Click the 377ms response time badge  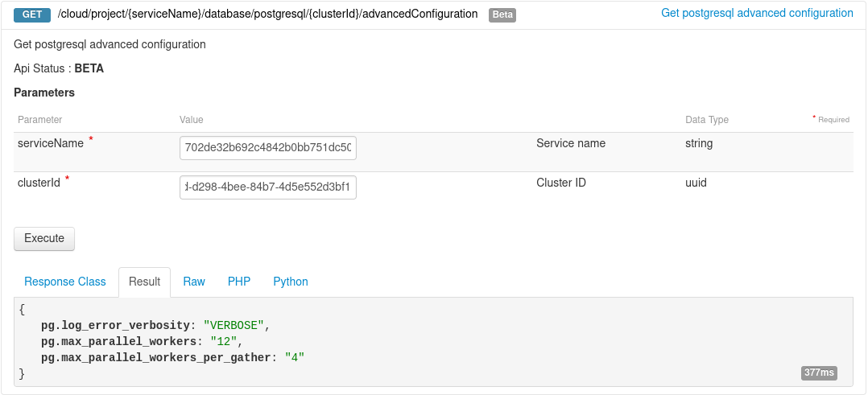pyautogui.click(x=819, y=372)
